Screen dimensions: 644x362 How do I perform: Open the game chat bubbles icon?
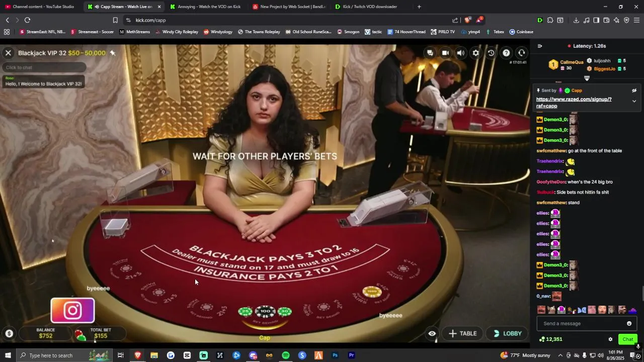[430, 53]
